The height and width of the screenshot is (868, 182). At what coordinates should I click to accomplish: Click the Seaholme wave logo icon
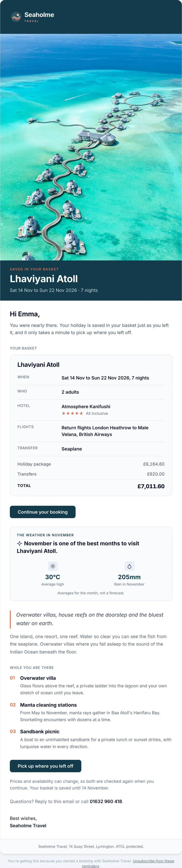[16, 17]
